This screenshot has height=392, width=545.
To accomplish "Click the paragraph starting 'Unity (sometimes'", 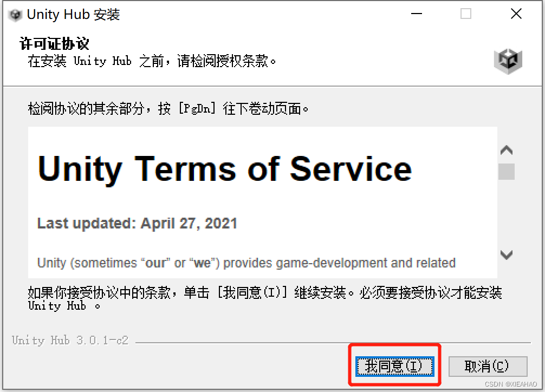I will (246, 263).
